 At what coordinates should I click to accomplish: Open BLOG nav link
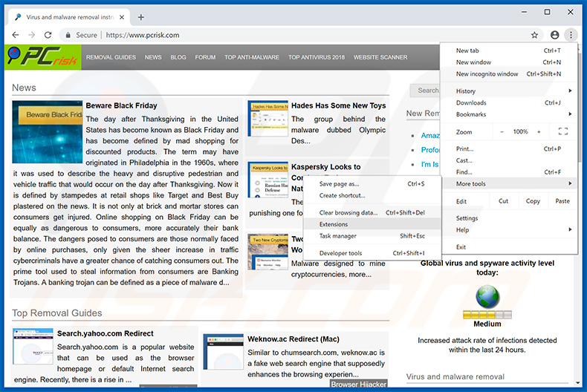[x=178, y=57]
